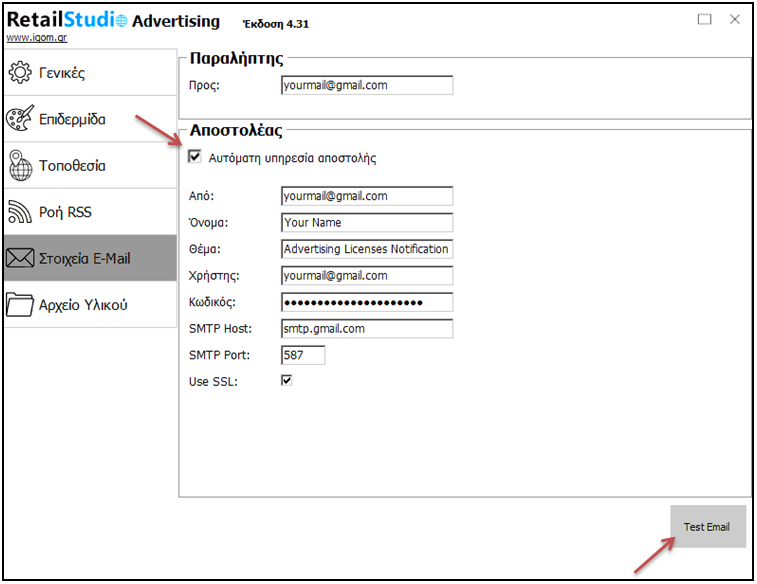Image resolution: width=757 pixels, height=584 pixels.
Task: Click the Θέμα subject field
Action: 366,249
